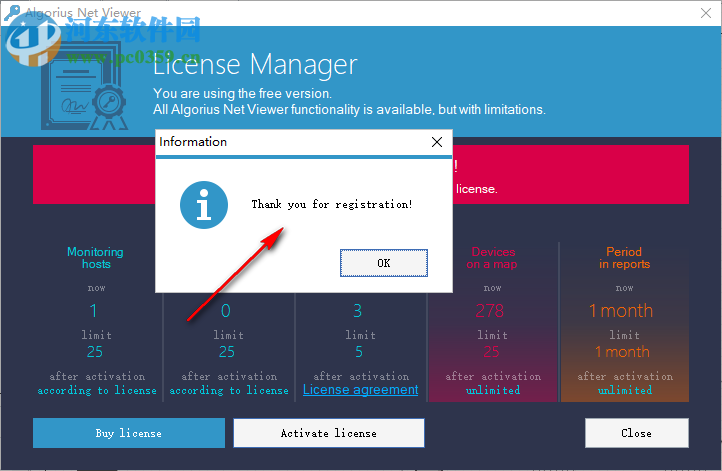Click the Buy license button

[129, 433]
